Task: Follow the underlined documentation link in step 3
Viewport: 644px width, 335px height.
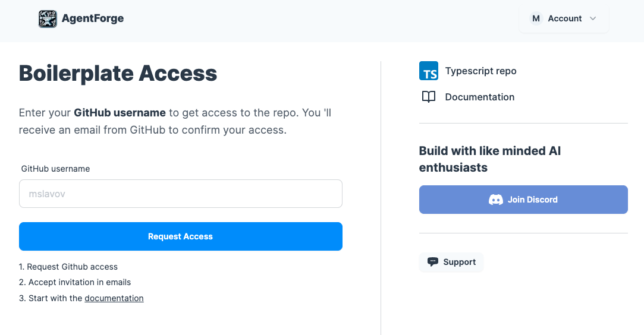Action: point(114,298)
